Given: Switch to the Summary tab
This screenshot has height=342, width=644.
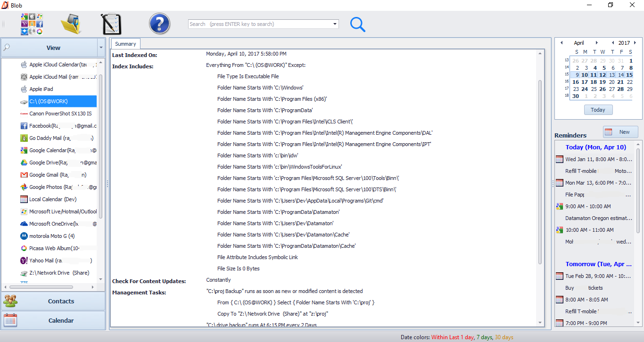Looking at the screenshot, I should 125,44.
